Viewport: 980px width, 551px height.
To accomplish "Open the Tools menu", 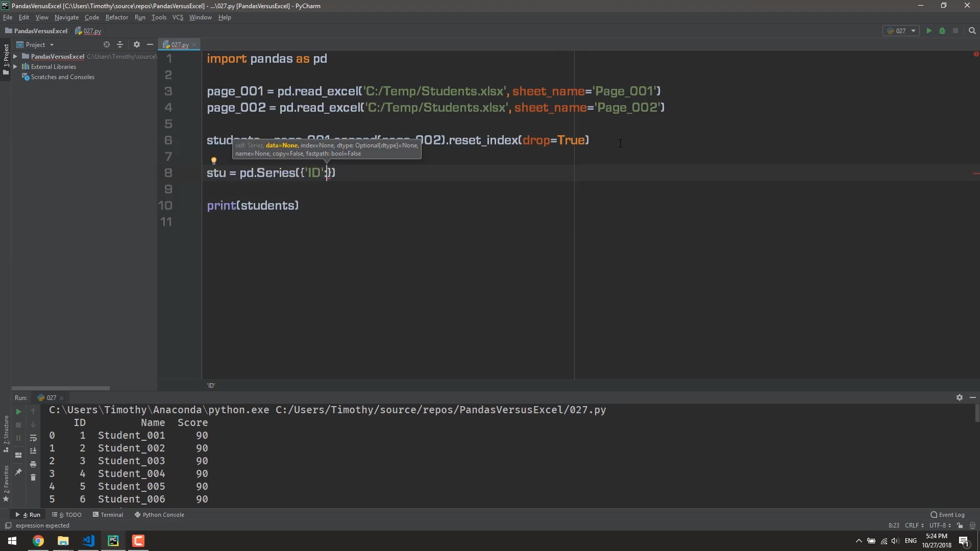I will tap(159, 17).
